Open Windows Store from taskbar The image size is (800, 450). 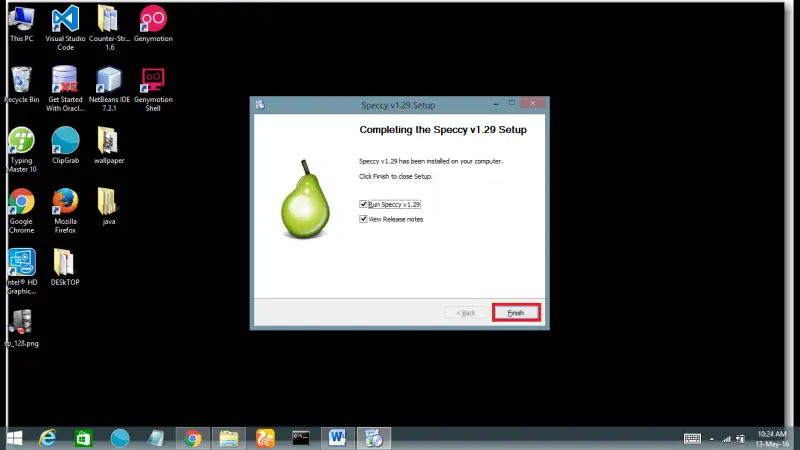click(83, 438)
